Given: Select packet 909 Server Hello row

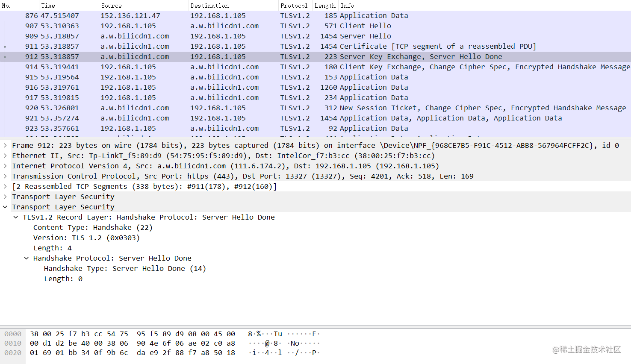Looking at the screenshot, I should tap(315, 36).
